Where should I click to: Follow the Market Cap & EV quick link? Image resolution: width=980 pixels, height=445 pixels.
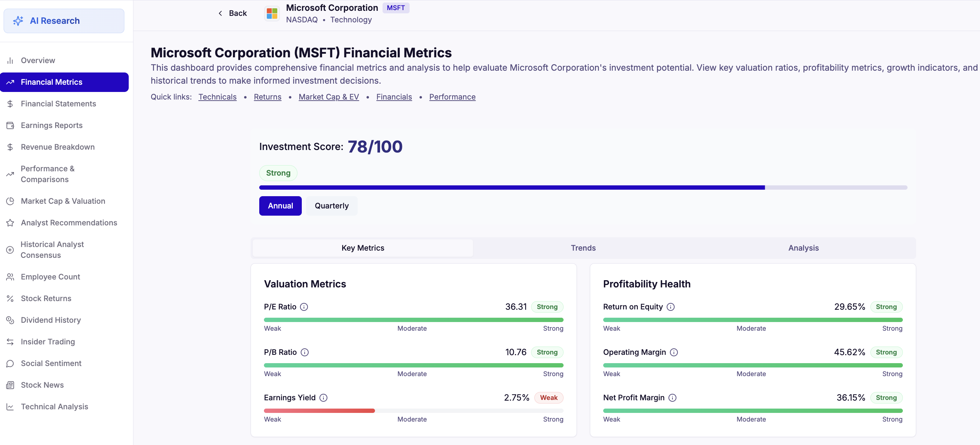click(328, 97)
